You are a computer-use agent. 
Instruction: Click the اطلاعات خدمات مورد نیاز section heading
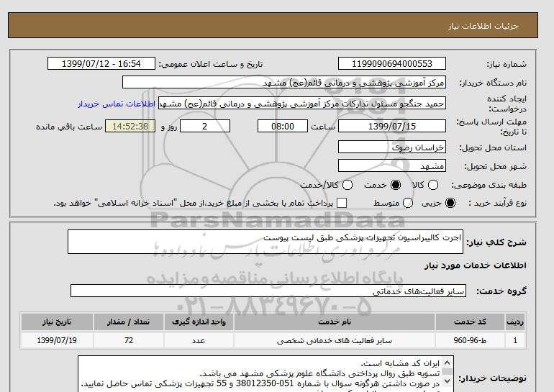[475, 265]
